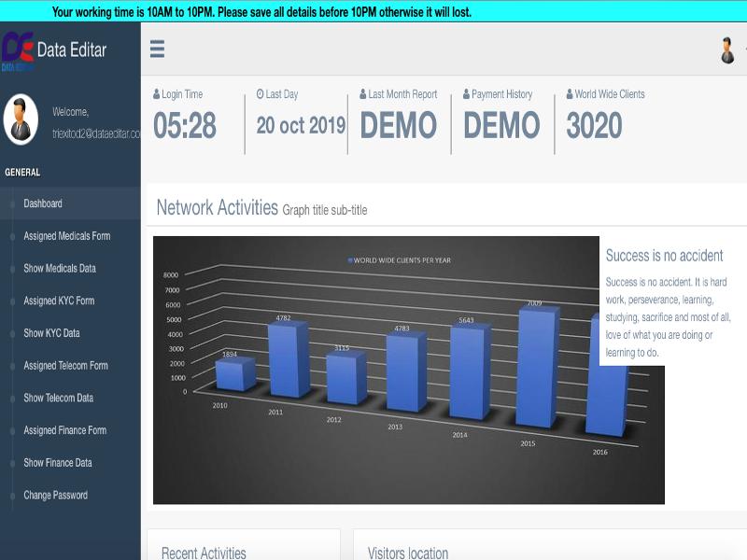Click the Payment History icon
Viewport: 747px width, 560px height.
pyautogui.click(x=466, y=94)
